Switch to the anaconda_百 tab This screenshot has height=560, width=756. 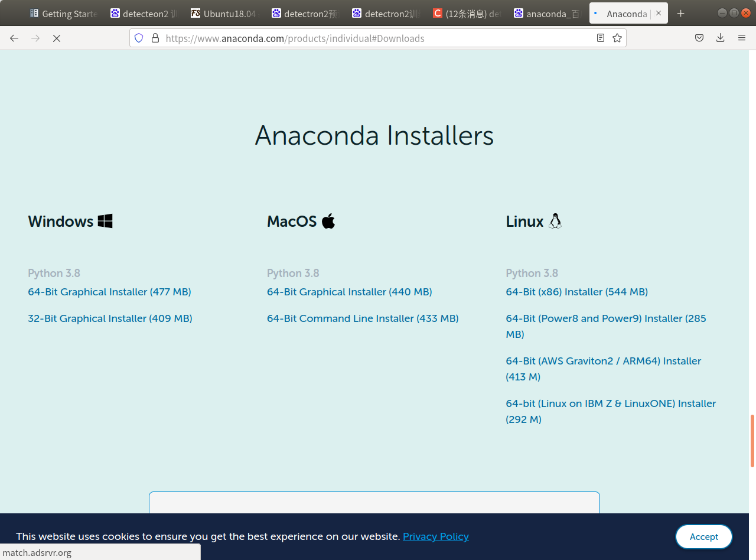548,13
